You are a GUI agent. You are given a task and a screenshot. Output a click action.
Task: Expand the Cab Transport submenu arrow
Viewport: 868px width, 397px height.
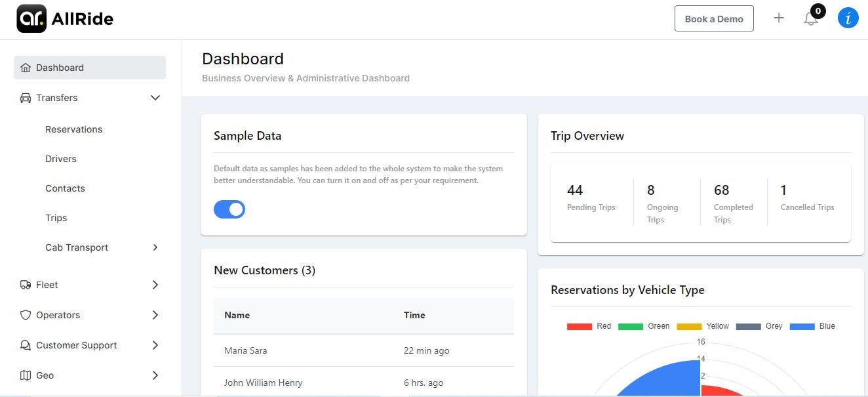point(155,247)
